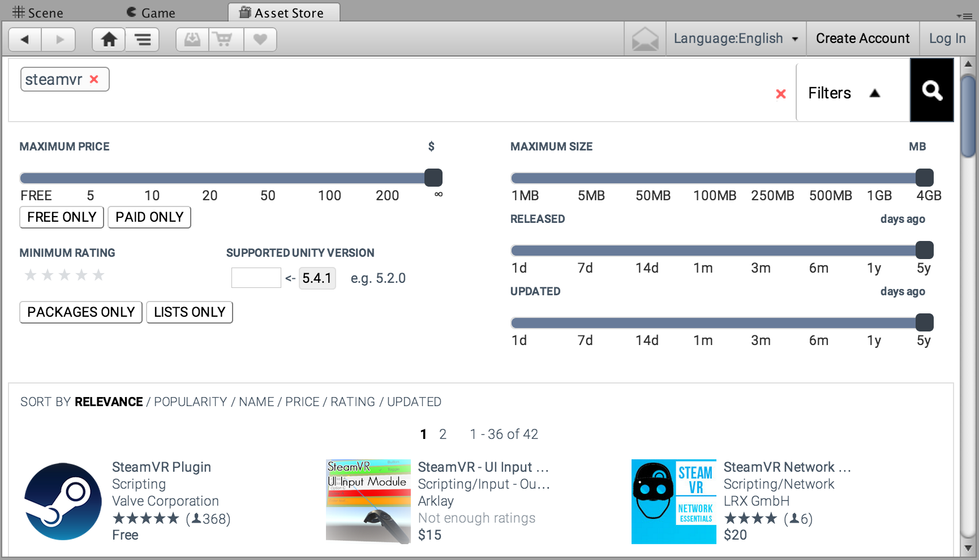Open the Scripting/Network category link

(779, 484)
